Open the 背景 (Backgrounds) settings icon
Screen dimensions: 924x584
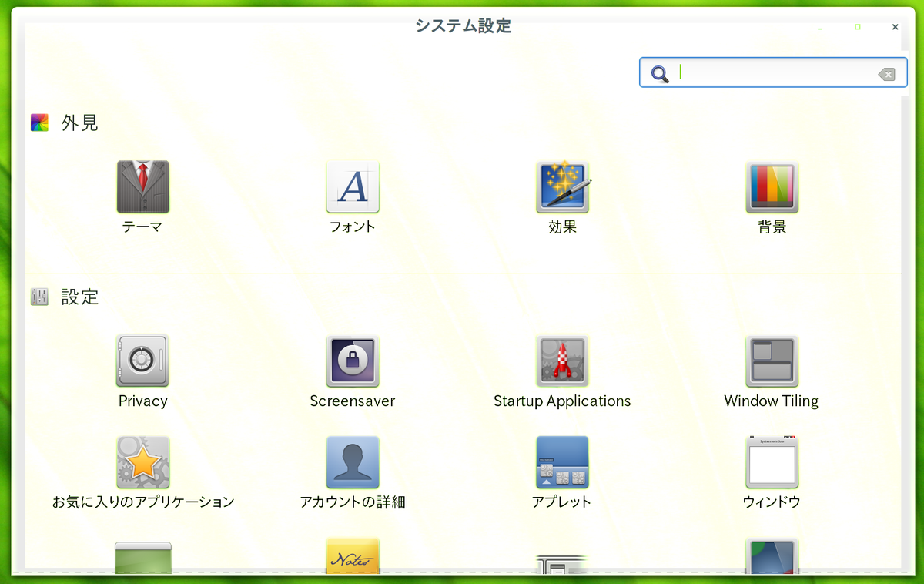click(x=772, y=186)
